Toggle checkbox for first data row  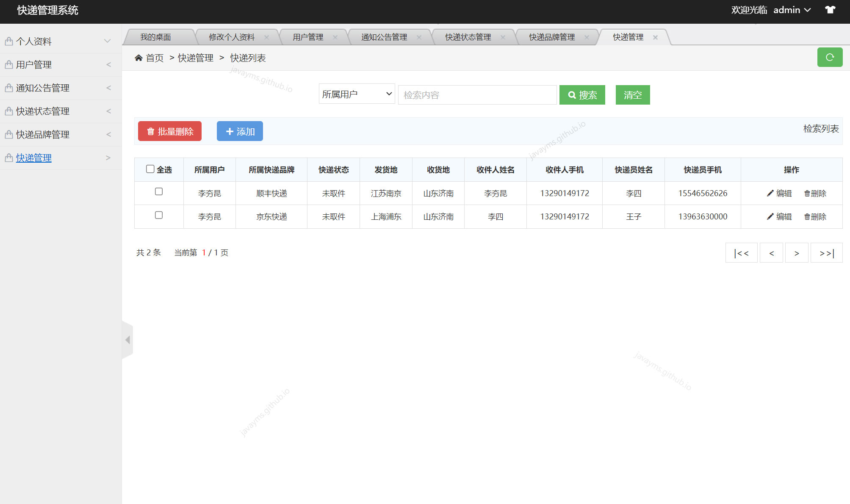click(158, 191)
